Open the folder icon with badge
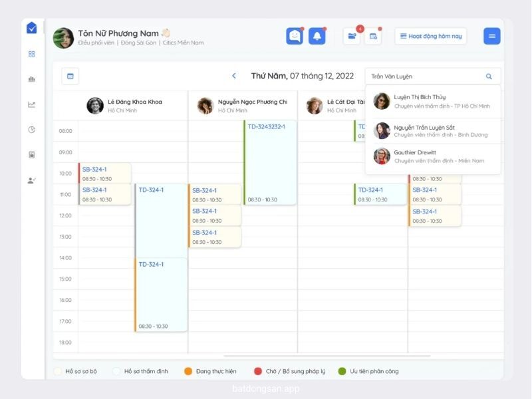 352,36
